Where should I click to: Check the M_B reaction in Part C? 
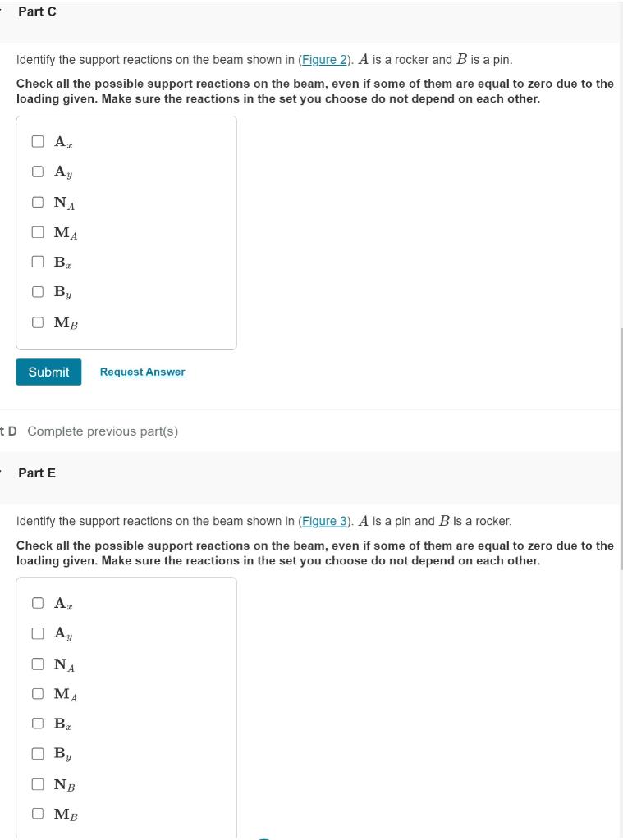point(38,322)
